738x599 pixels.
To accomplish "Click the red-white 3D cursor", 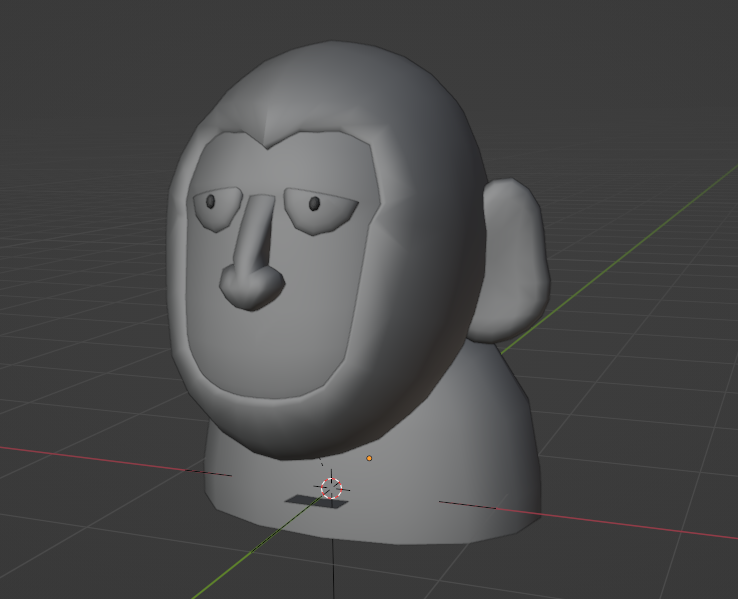I will pos(331,488).
